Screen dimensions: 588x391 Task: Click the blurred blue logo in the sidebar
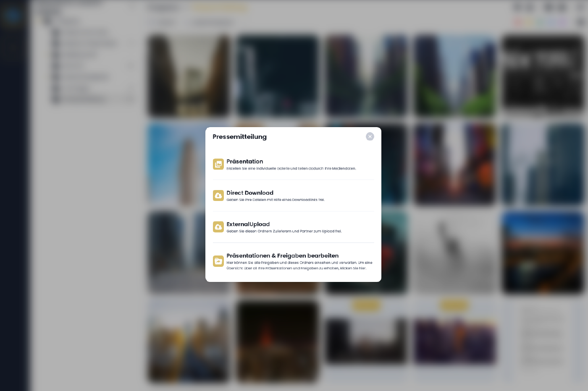[x=13, y=16]
